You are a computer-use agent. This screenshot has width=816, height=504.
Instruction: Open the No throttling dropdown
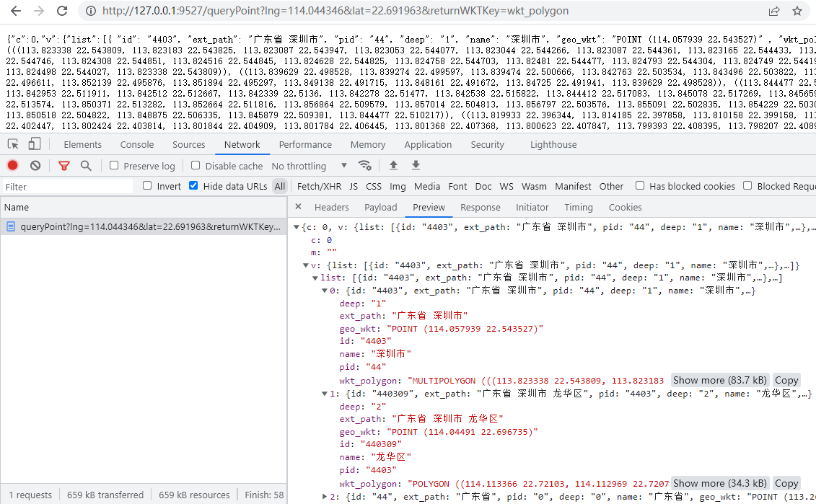pyautogui.click(x=309, y=166)
